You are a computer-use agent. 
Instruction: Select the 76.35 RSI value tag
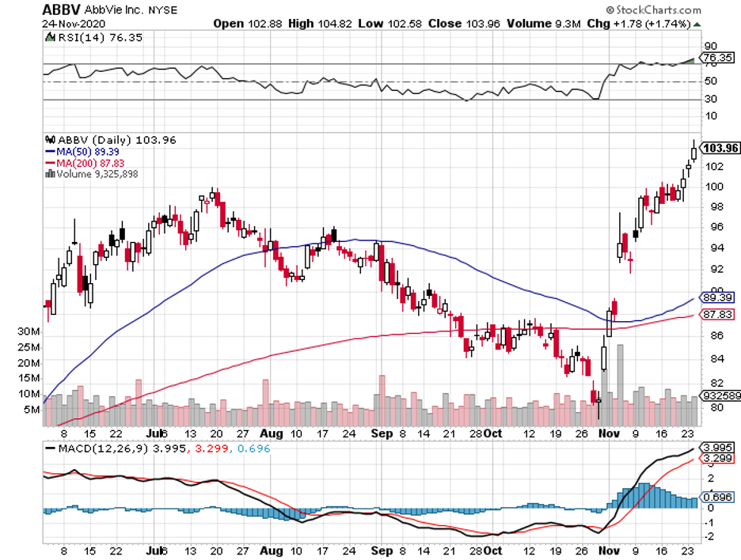point(718,57)
